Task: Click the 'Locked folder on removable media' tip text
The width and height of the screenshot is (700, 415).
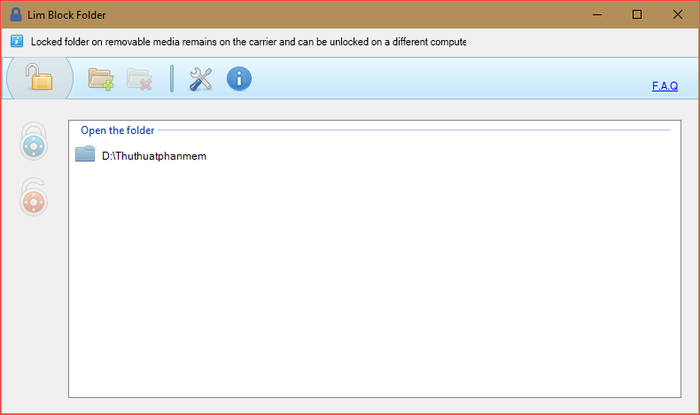Action: click(248, 42)
